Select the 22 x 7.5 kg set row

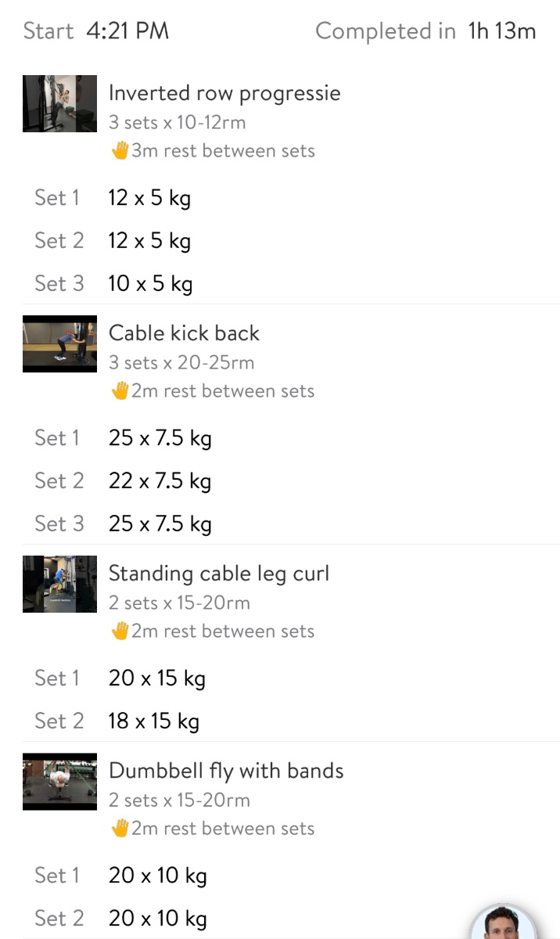coord(160,480)
